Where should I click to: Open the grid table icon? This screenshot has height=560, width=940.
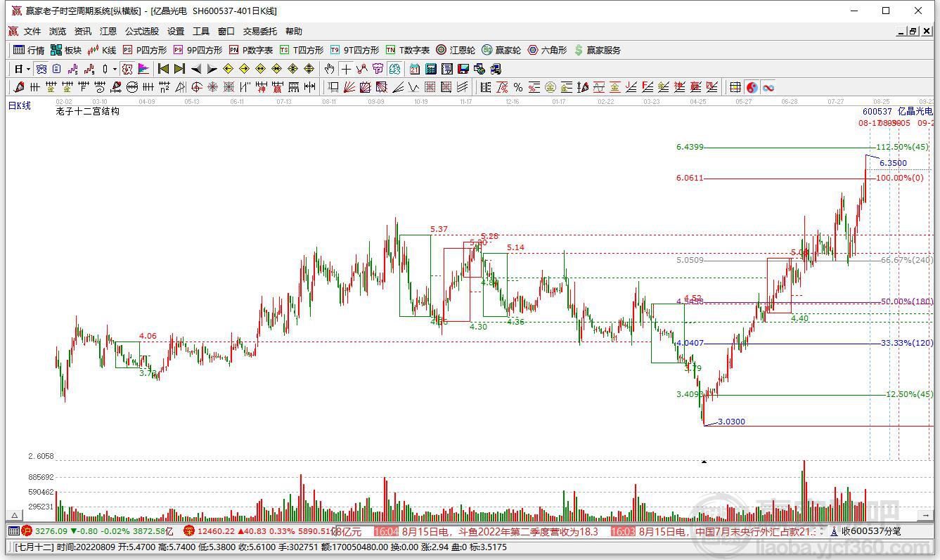(x=735, y=87)
